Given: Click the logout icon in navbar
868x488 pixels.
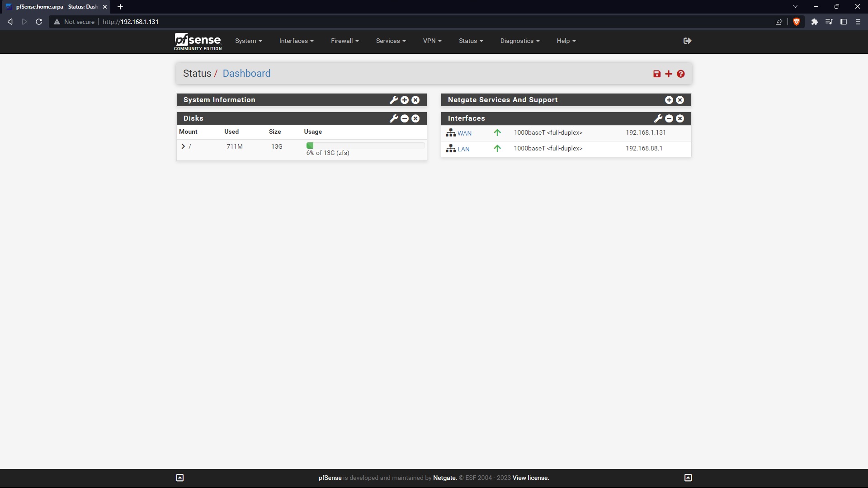Looking at the screenshot, I should point(687,41).
